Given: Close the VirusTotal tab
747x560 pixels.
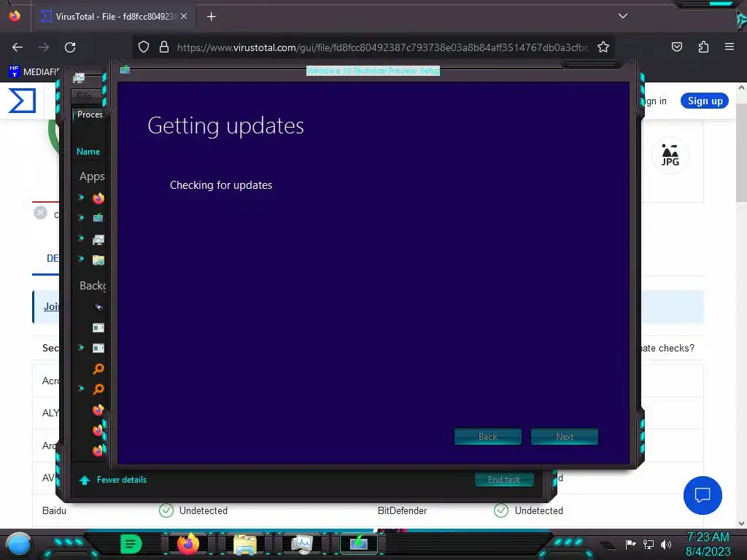Looking at the screenshot, I should pos(184,16).
